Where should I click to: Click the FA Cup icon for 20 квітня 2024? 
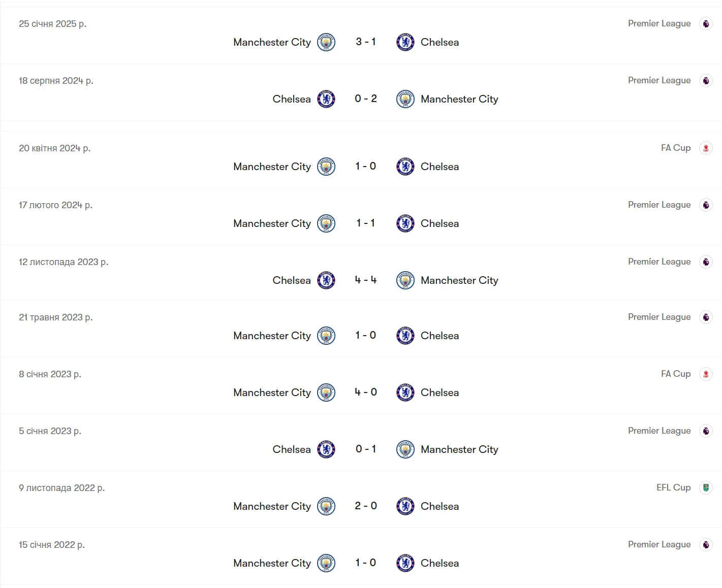point(706,148)
